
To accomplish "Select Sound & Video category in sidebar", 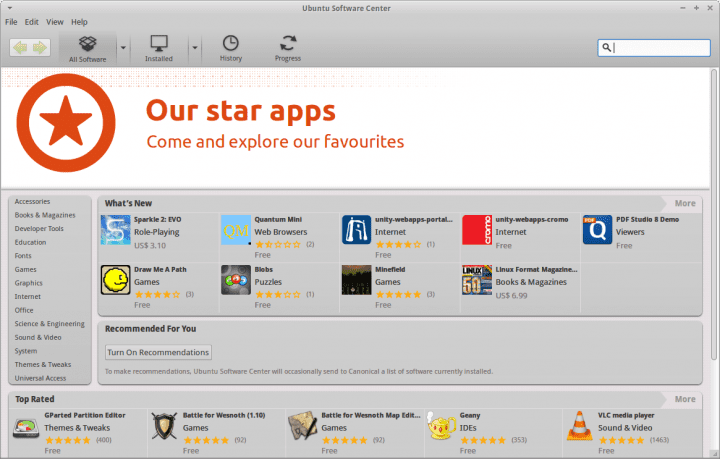I will [x=38, y=337].
